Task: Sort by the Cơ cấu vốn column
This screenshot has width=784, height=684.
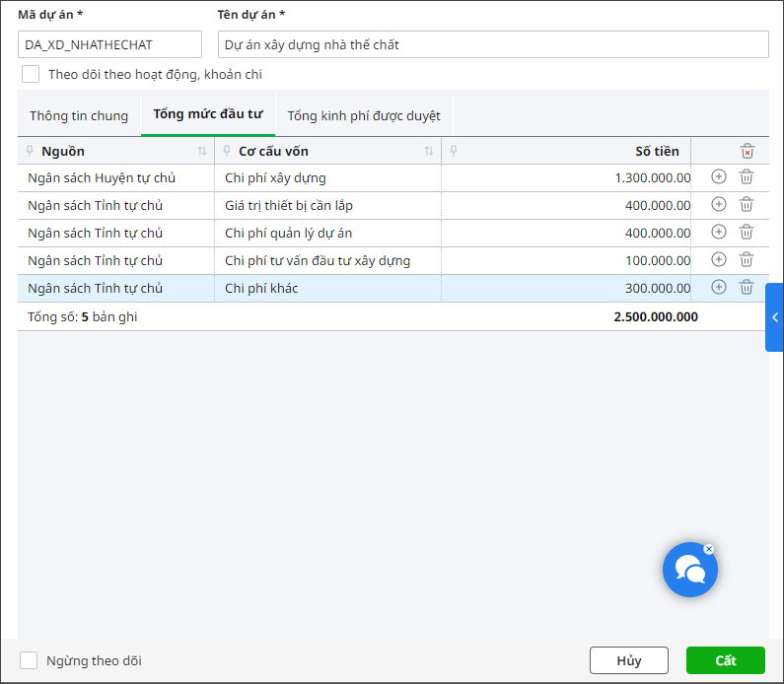Action: click(x=429, y=151)
